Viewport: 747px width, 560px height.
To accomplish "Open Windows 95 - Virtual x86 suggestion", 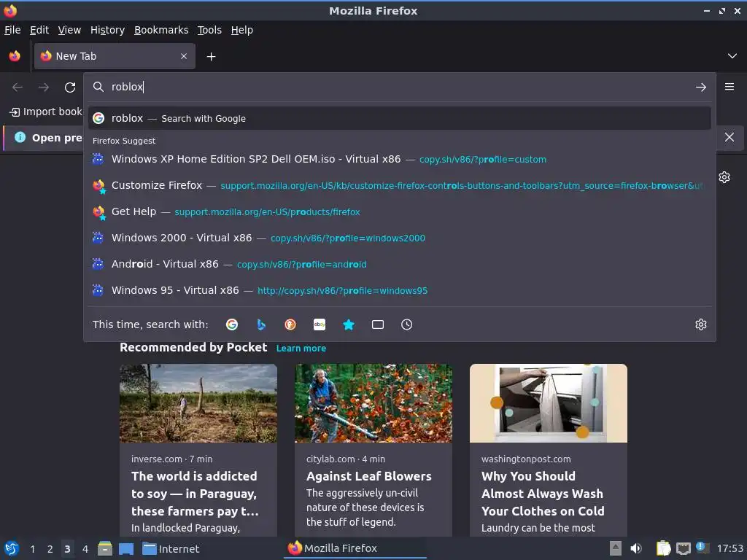I will click(399, 290).
